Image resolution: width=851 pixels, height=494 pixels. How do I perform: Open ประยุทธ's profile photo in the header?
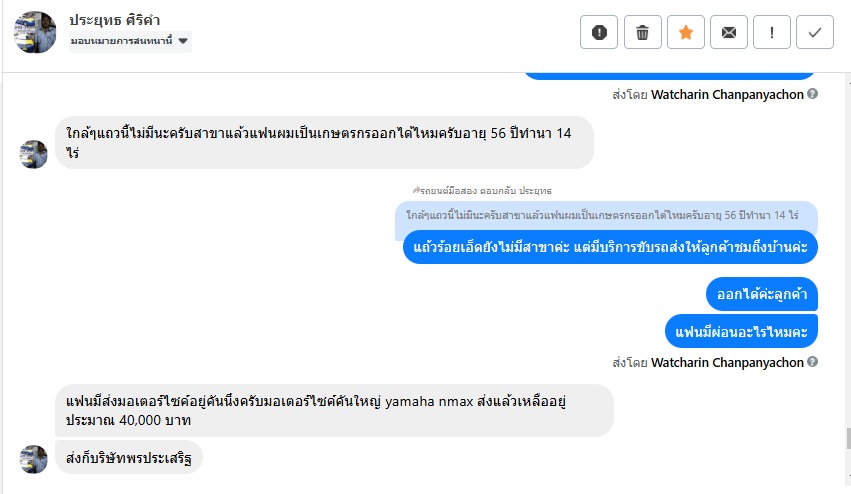[35, 32]
